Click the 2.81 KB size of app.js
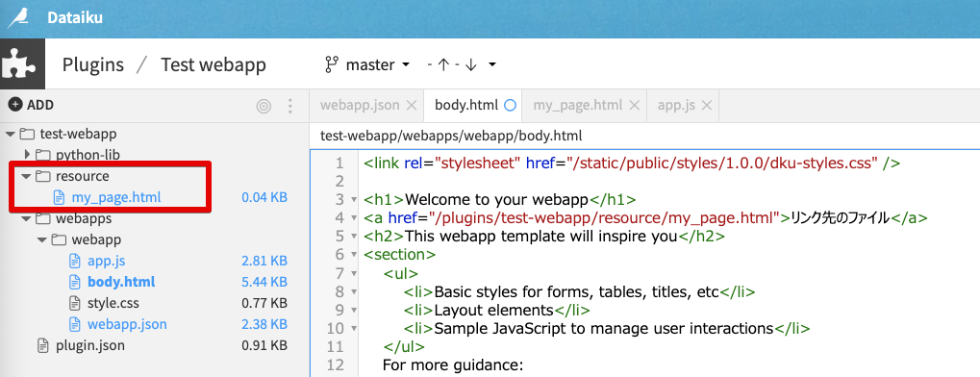Viewport: 980px width, 377px height. [x=264, y=261]
